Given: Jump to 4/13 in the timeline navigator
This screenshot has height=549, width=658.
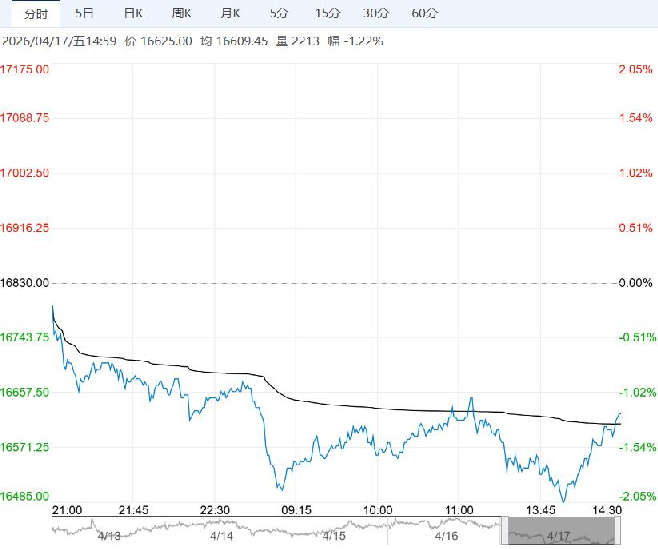Looking at the screenshot, I should click(x=108, y=534).
